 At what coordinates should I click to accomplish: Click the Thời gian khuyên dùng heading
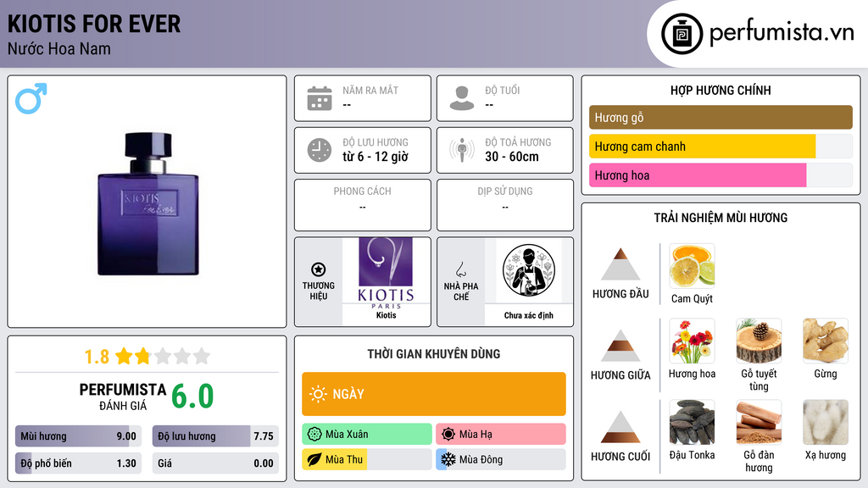(434, 353)
